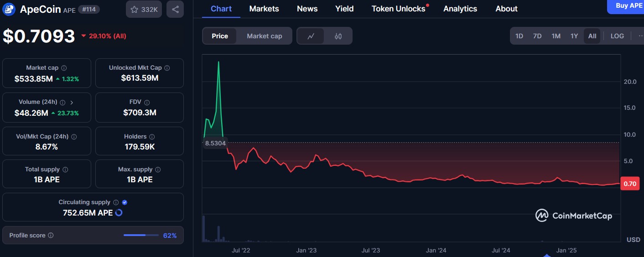Screen dimensions: 644x257
Task: Open Circulating supply info icon
Action: pos(116,202)
